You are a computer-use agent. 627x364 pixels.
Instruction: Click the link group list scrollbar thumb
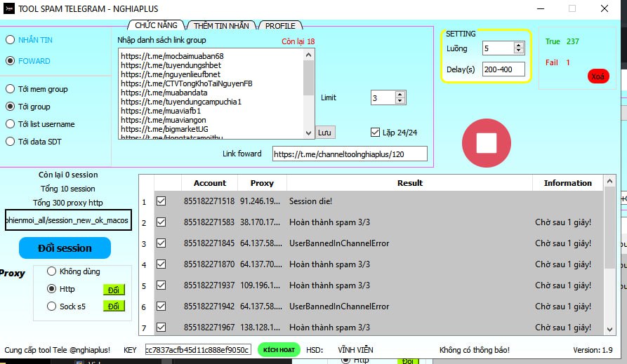pyautogui.click(x=308, y=79)
